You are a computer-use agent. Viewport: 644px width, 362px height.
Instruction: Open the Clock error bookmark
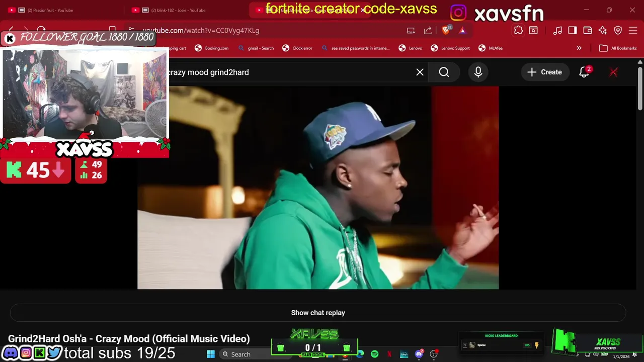(x=297, y=48)
